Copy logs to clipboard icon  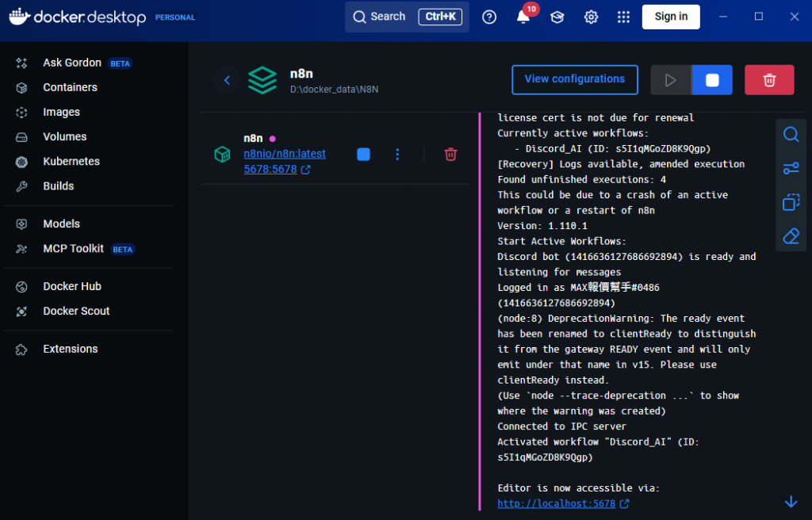click(791, 202)
